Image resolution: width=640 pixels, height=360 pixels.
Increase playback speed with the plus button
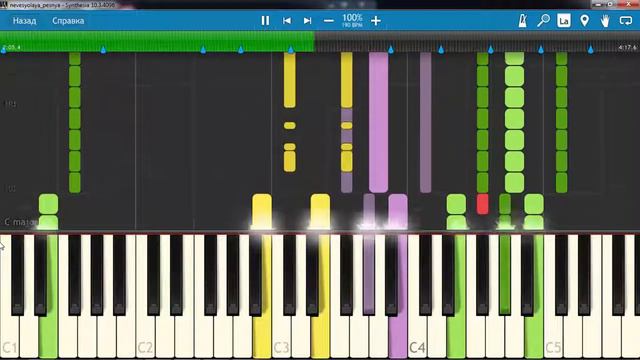pos(376,20)
